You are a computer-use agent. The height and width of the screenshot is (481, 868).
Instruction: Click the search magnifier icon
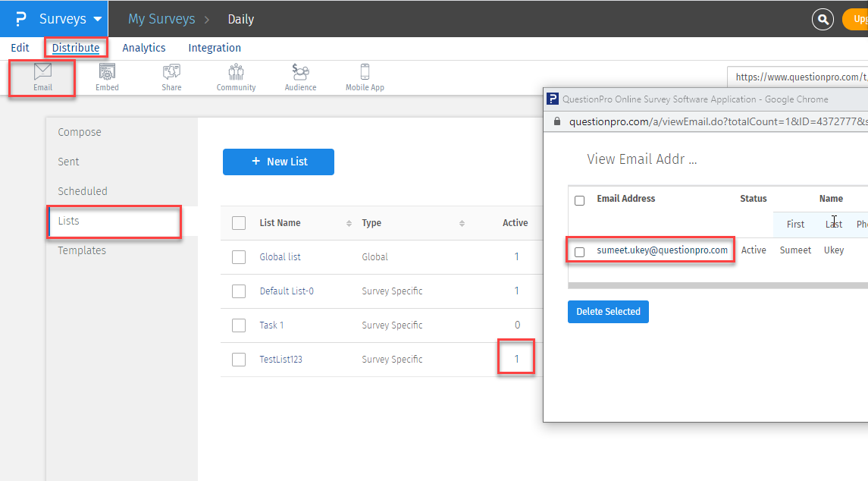pos(823,19)
